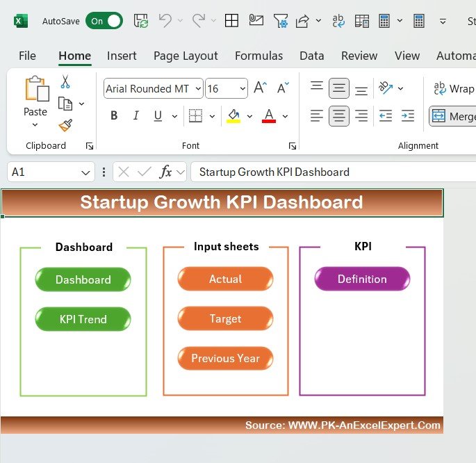This screenshot has width=476, height=463.
Task: Open the font color palette dropdown
Action: (285, 116)
